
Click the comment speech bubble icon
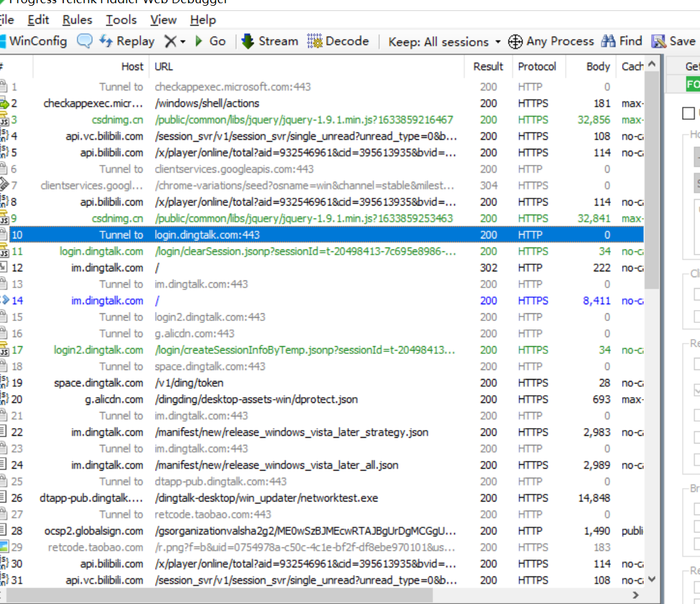coord(84,41)
